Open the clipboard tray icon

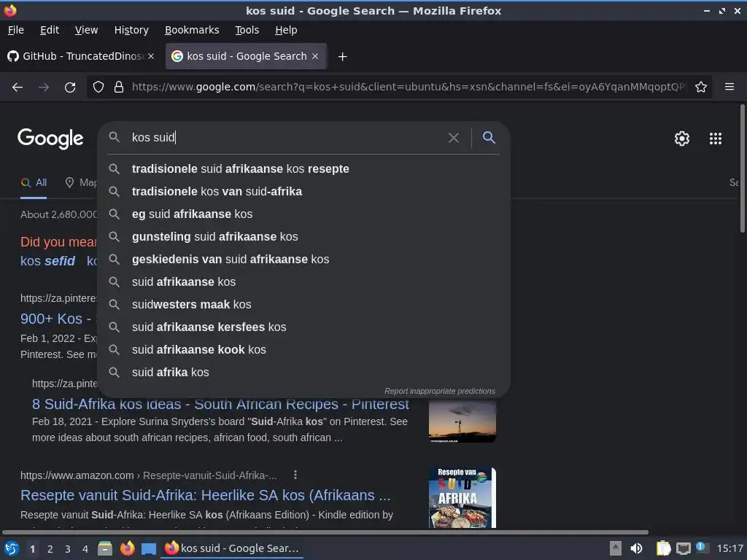click(x=663, y=548)
